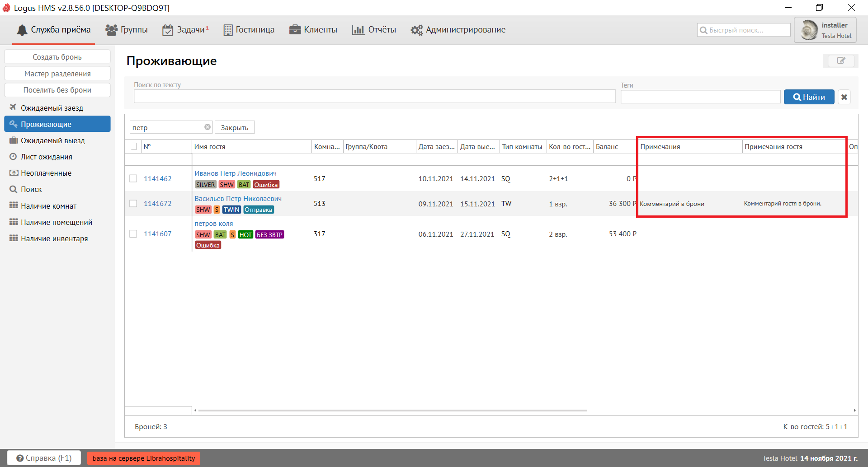Screen dimensions: 868x467
Task: Clear the 'петр' filter with the X icon
Action: click(x=208, y=127)
